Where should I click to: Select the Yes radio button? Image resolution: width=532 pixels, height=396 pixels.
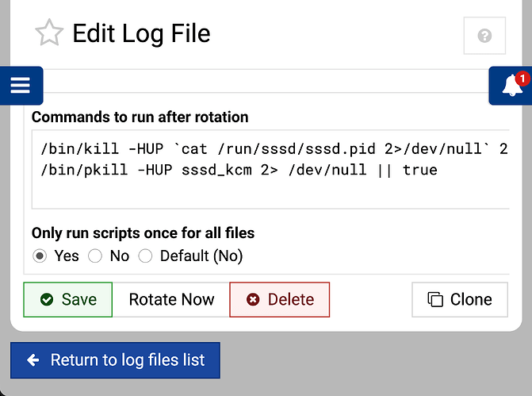point(39,256)
